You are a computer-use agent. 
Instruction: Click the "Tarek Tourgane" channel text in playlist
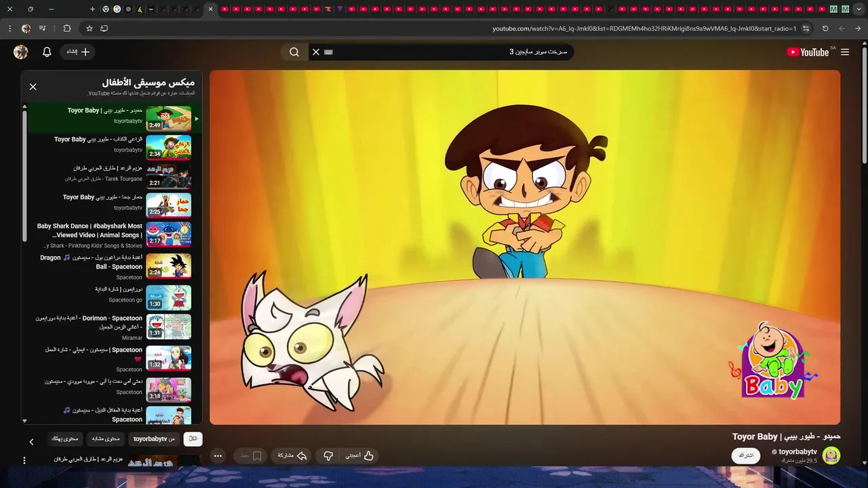[x=123, y=179]
